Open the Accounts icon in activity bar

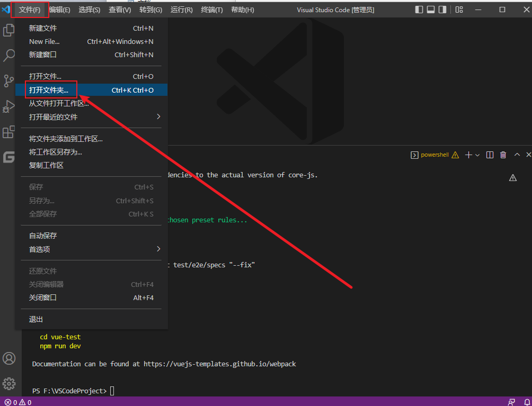coord(9,358)
